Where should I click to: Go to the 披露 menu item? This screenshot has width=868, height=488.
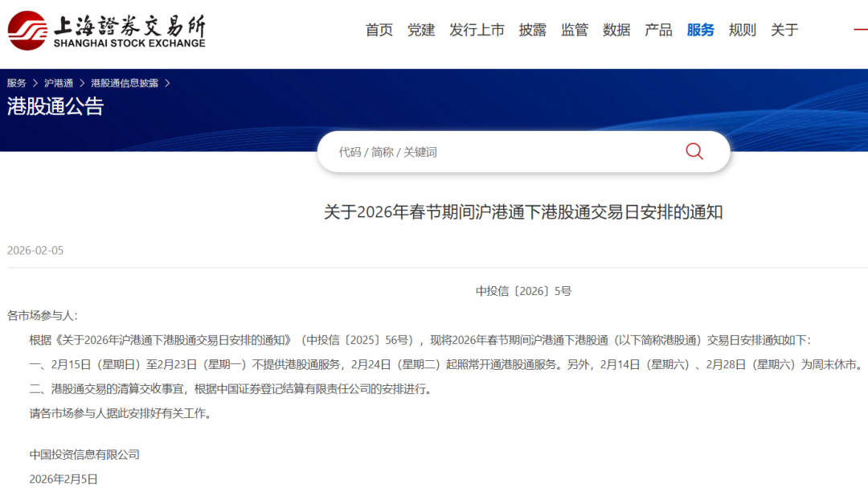(x=532, y=30)
